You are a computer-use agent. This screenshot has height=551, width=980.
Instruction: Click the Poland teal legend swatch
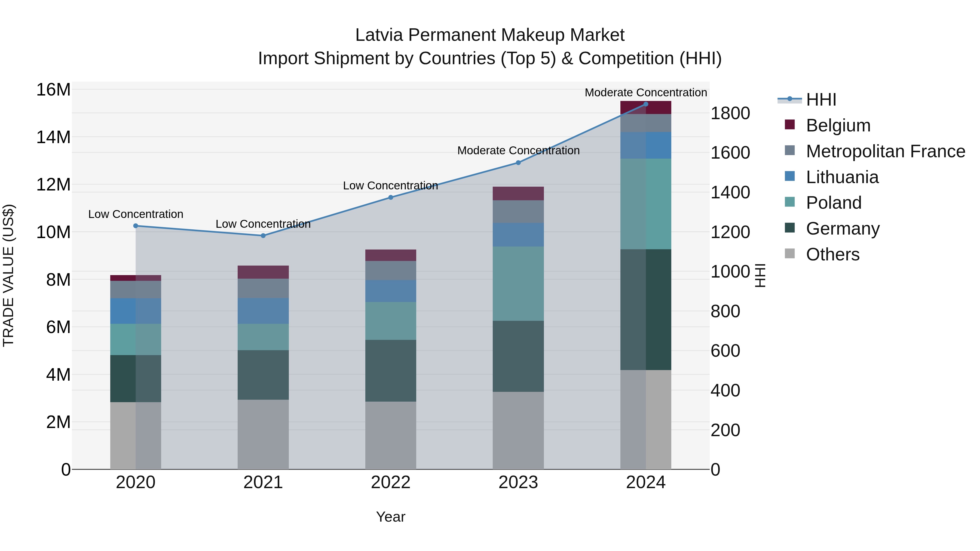click(790, 202)
